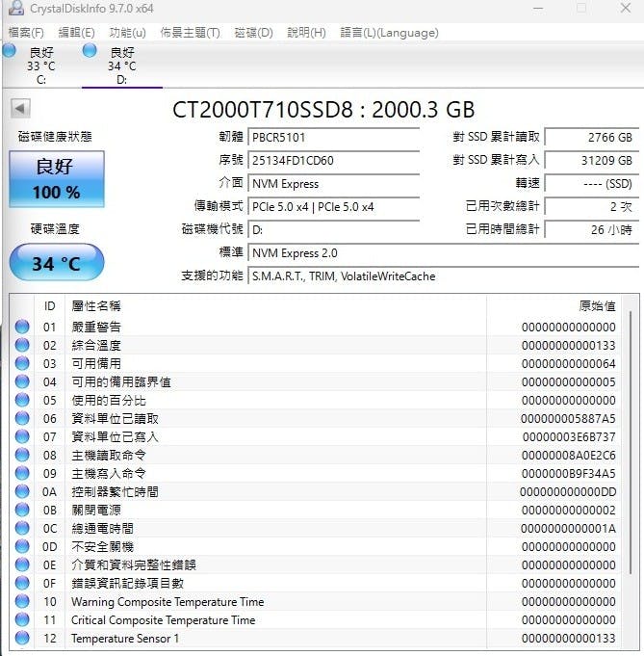Select the C: drive tab showing 33 °C
Viewport: 644px width, 656px height.
(41, 66)
